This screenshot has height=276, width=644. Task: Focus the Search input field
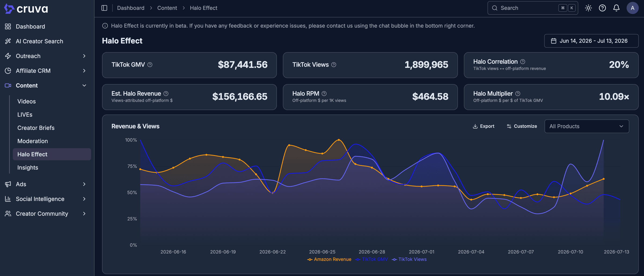click(x=533, y=8)
